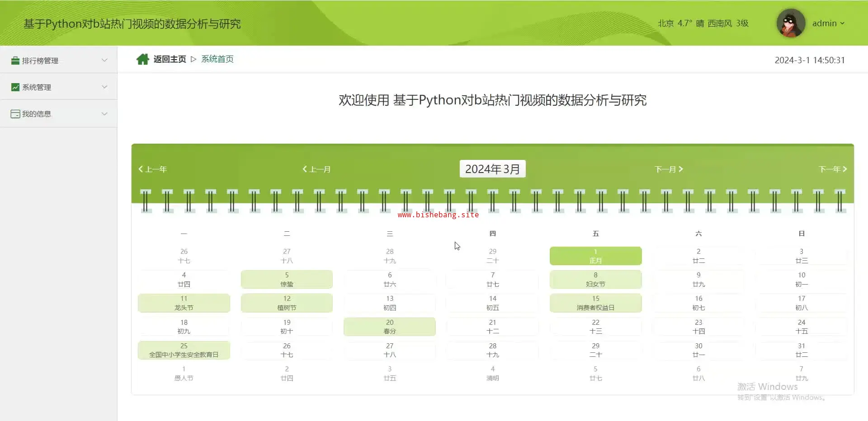The height and width of the screenshot is (421, 868).
Task: Expand the 排行榜管理 chevron arrow
Action: pyautogui.click(x=104, y=61)
